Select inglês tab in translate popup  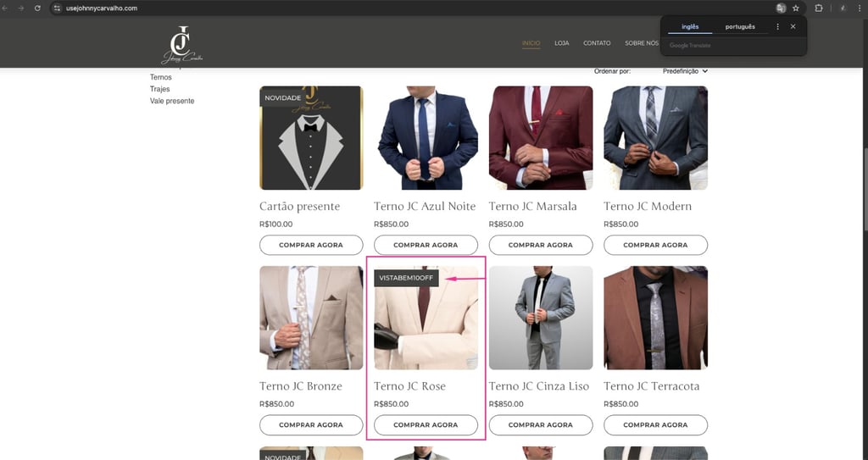690,26
